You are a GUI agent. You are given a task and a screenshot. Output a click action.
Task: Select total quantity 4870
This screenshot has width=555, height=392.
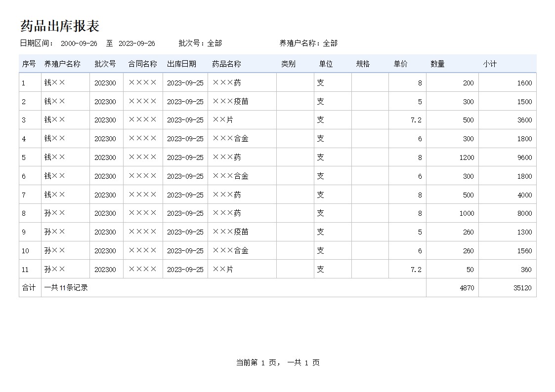[x=467, y=288]
